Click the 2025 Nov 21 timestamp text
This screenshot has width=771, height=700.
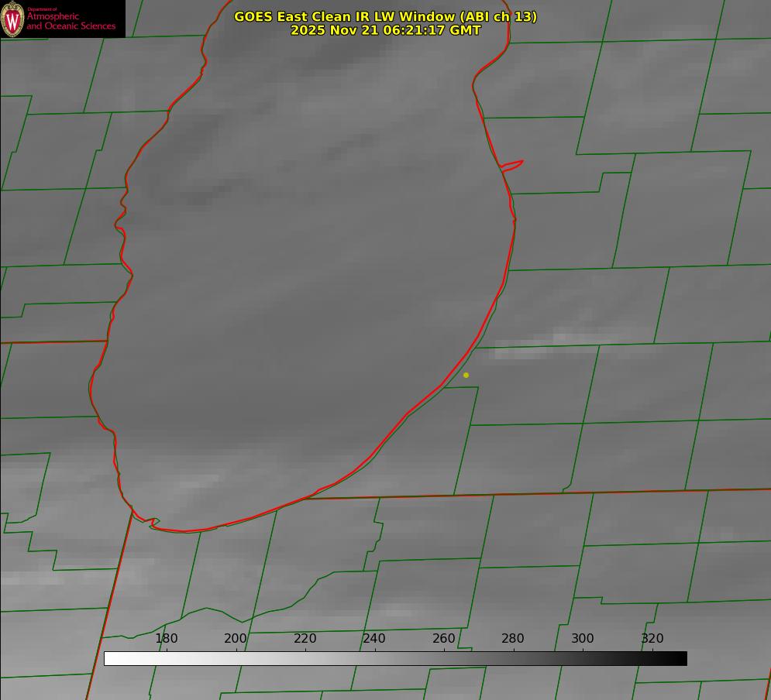tap(385, 31)
